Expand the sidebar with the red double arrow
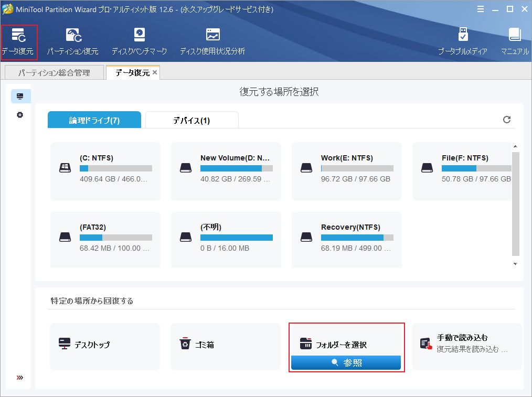532x397 pixels. tap(20, 378)
